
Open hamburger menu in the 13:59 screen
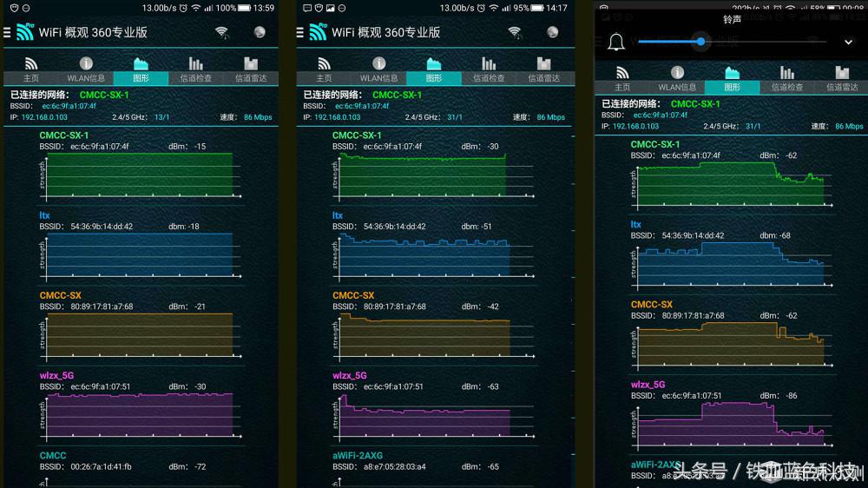(x=7, y=33)
